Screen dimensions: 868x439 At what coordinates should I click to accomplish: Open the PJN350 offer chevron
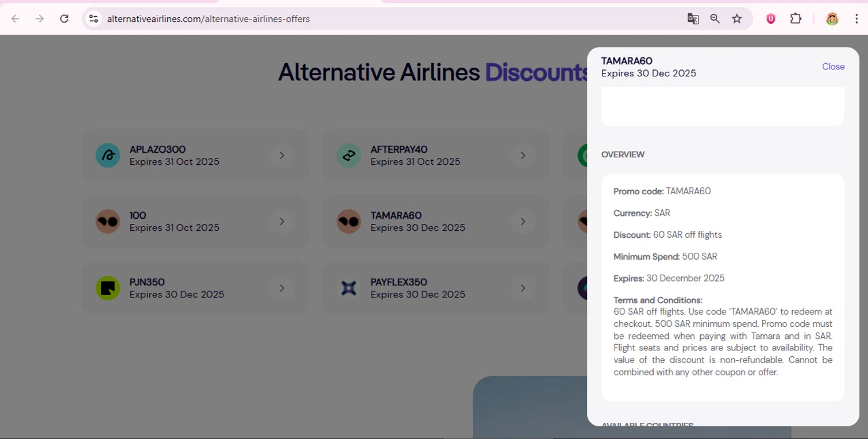(x=282, y=288)
